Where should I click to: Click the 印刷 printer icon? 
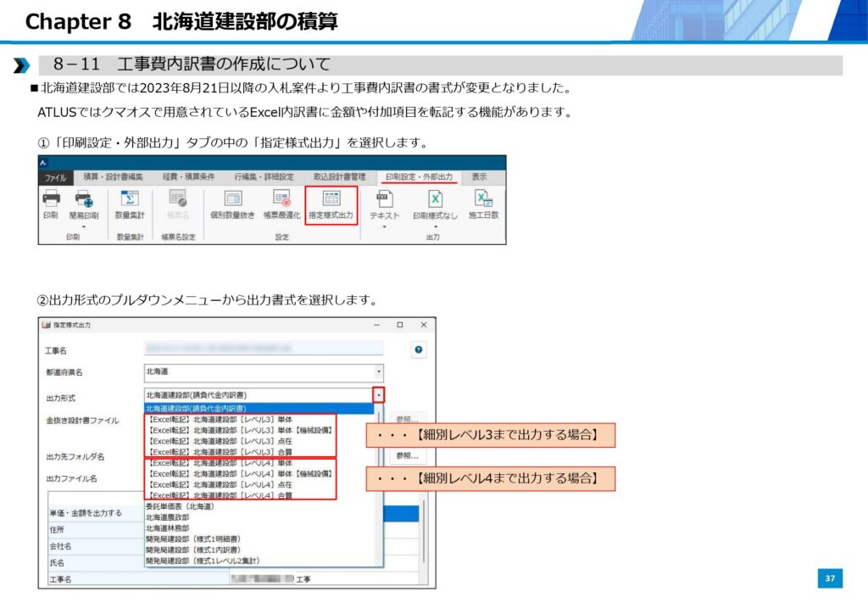[51, 199]
